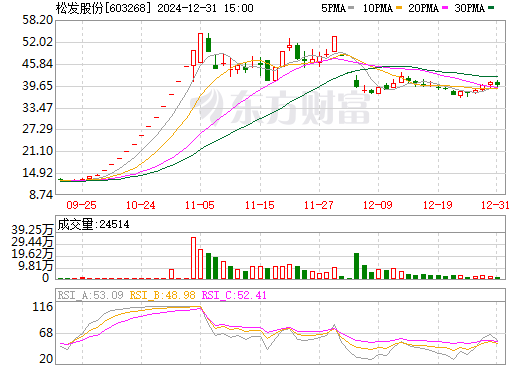Select the 5PMA legend label
Screen dimensions: 520x365
tap(333, 8)
